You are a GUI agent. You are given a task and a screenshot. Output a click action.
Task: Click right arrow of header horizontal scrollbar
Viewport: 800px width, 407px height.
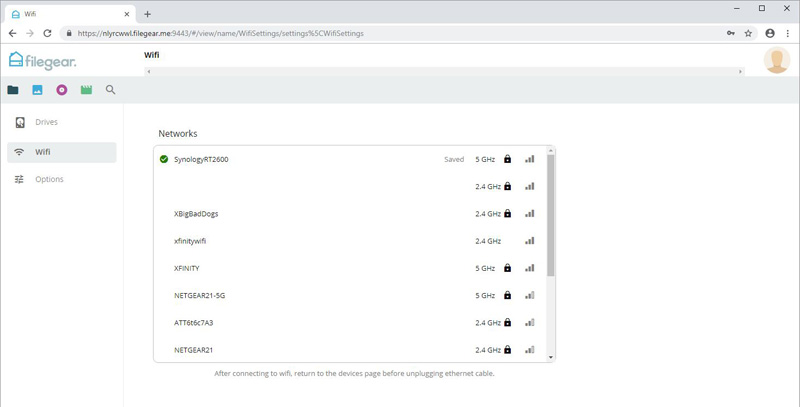click(740, 71)
